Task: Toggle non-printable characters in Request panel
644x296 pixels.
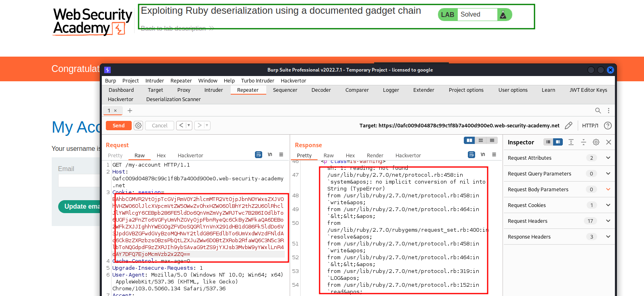Action: click(x=270, y=154)
